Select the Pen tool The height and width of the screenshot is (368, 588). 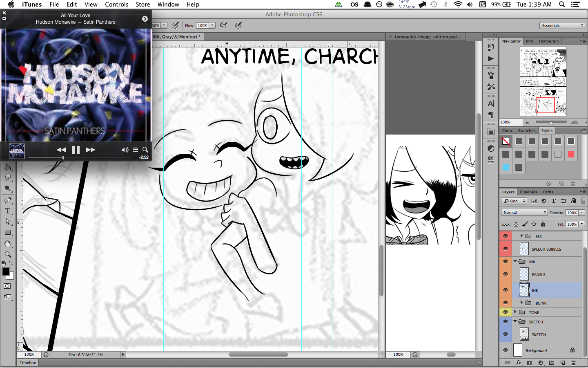[x=8, y=200]
